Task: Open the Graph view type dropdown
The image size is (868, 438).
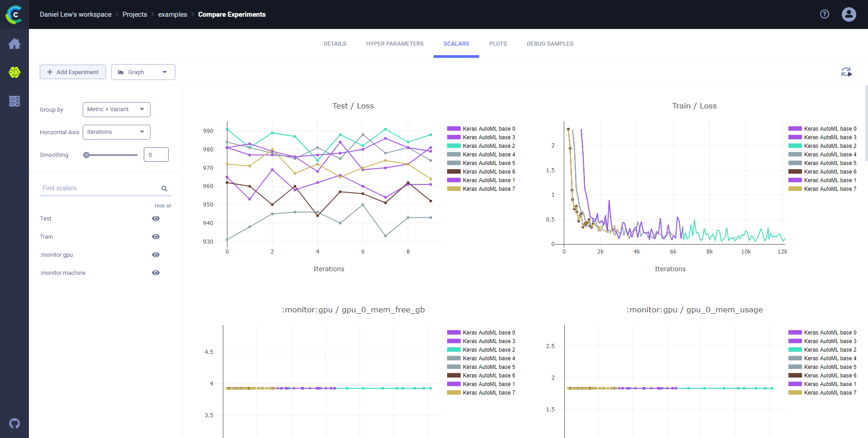Action: (143, 72)
